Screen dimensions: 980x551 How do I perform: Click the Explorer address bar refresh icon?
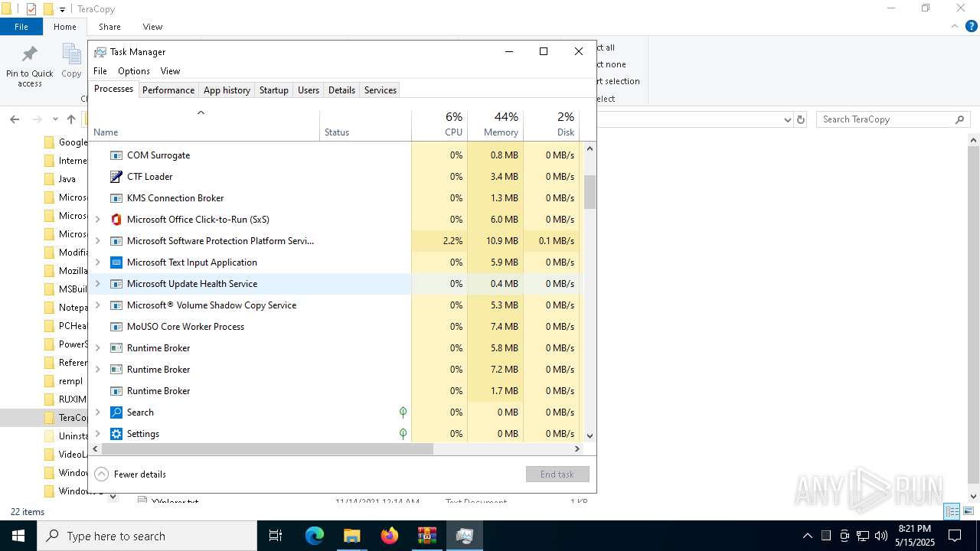coord(801,119)
